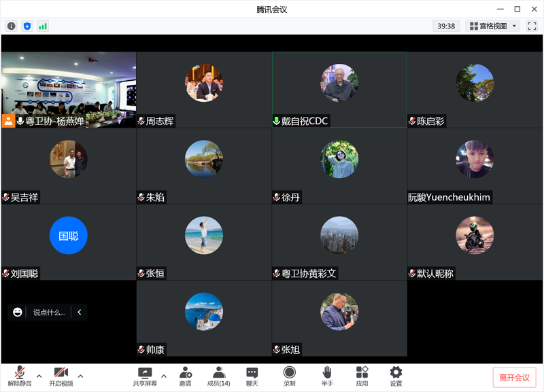Click 朱焰's lake landscape avatar

[x=204, y=159]
